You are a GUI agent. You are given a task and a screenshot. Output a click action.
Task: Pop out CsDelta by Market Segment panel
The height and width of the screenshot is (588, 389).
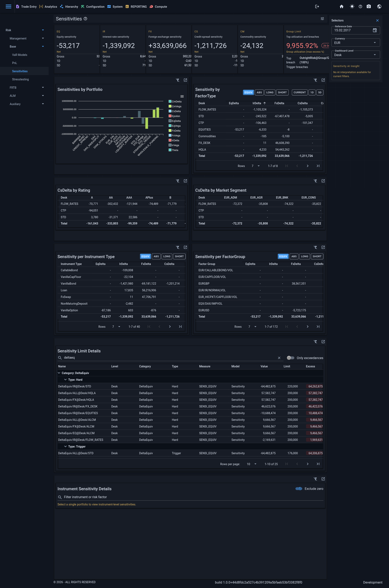[323, 181]
